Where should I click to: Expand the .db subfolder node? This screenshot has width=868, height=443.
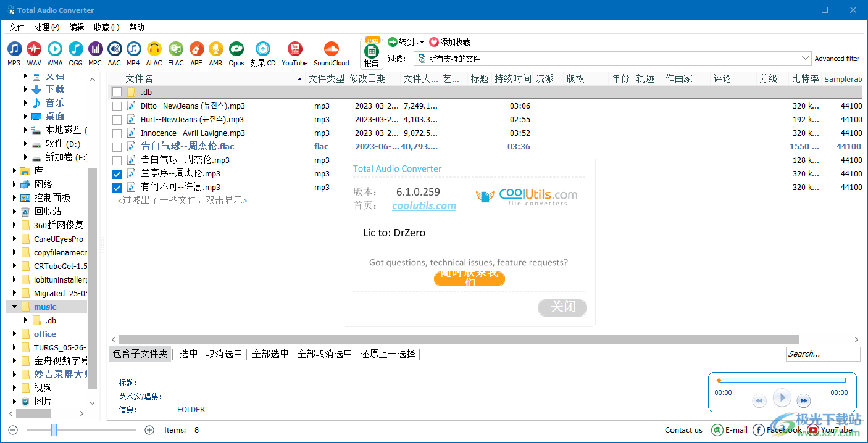coord(25,320)
